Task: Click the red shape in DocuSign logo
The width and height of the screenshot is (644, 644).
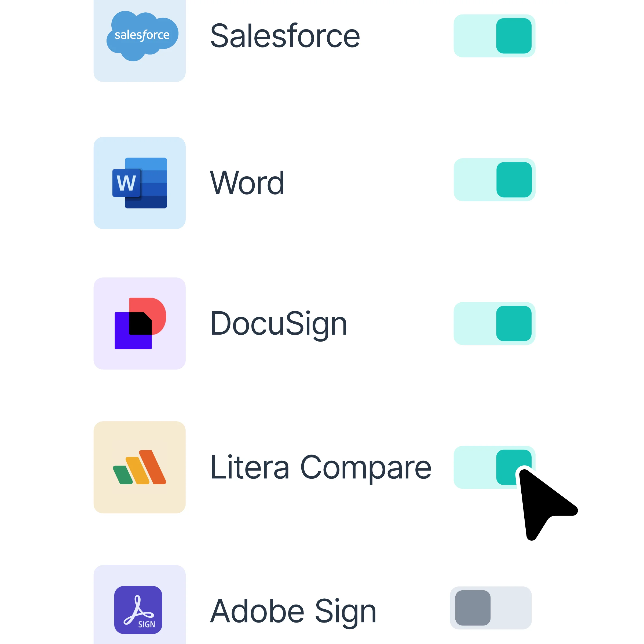Action: (148, 316)
